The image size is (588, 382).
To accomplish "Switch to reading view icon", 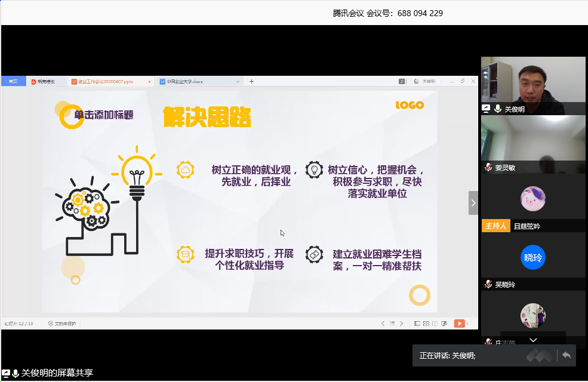I will click(x=435, y=324).
